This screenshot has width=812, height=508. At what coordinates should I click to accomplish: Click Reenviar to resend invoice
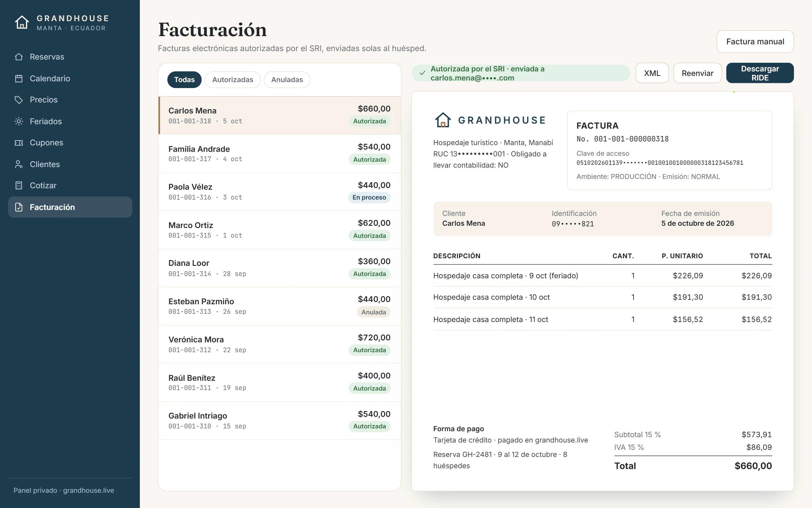coord(697,73)
